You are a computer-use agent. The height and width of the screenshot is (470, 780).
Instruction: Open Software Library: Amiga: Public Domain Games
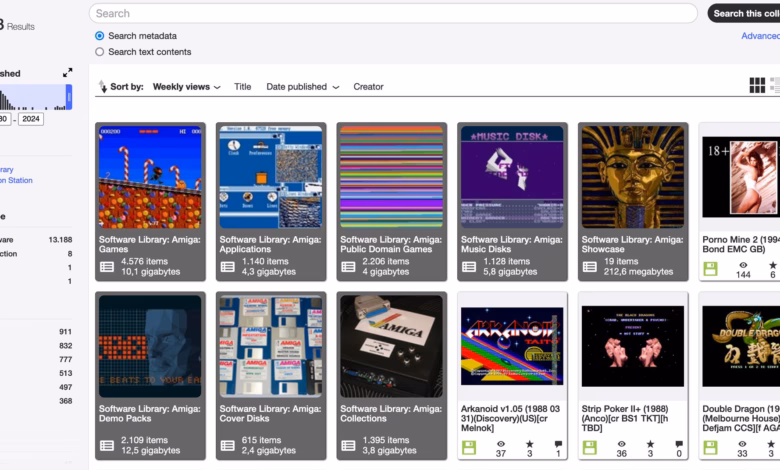pyautogui.click(x=391, y=244)
